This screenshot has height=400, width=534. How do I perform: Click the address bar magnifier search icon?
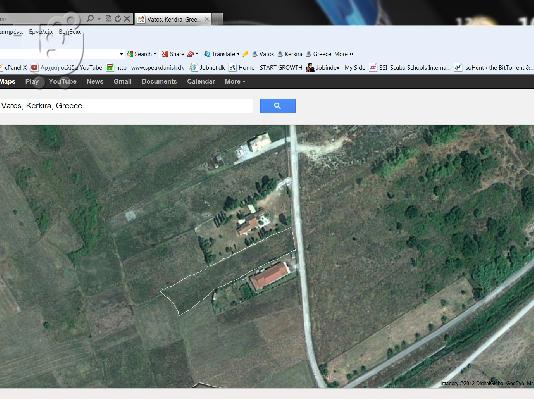tap(90, 18)
